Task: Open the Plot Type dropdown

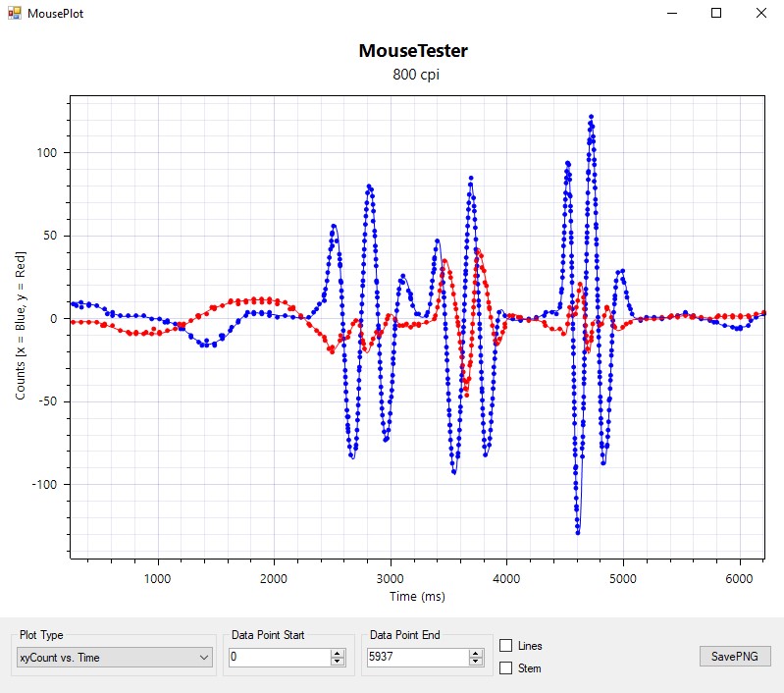Action: pos(115,658)
